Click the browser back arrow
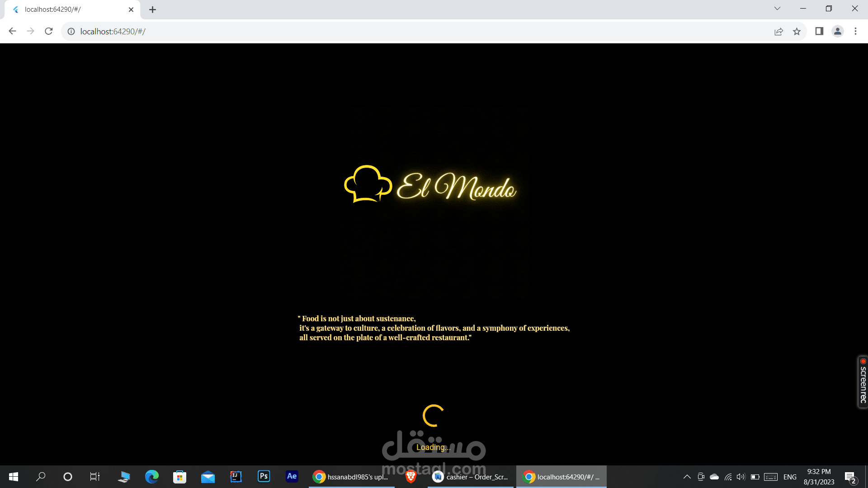Image resolution: width=868 pixels, height=488 pixels. coord(13,31)
